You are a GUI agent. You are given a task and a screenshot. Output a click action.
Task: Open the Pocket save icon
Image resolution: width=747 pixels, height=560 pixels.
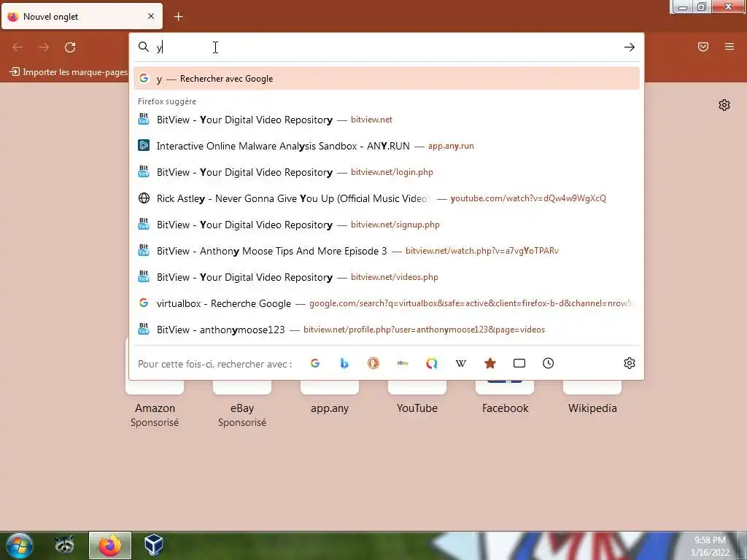pos(703,47)
